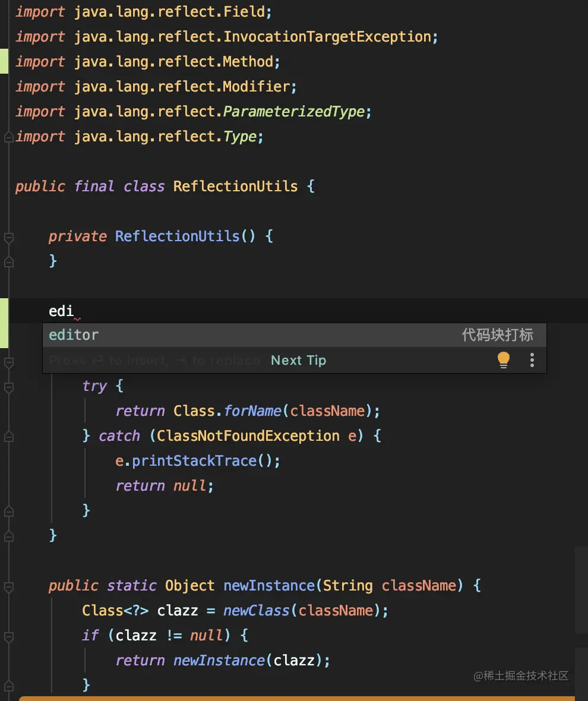Click 'ReflectionUtils' in the class declaration

[x=235, y=186]
